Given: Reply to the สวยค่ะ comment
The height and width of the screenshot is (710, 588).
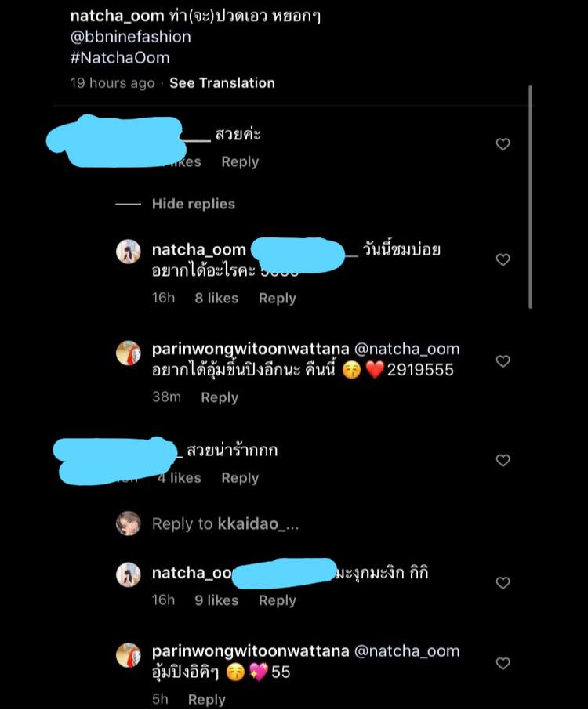Looking at the screenshot, I should coord(240,161).
